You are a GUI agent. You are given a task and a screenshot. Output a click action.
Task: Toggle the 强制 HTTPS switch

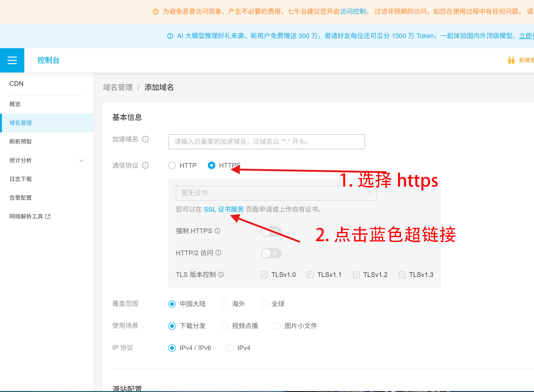click(x=271, y=231)
